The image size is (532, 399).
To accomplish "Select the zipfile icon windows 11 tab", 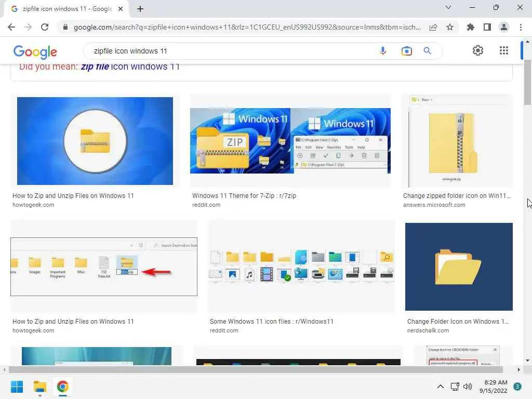I will 66,9.
